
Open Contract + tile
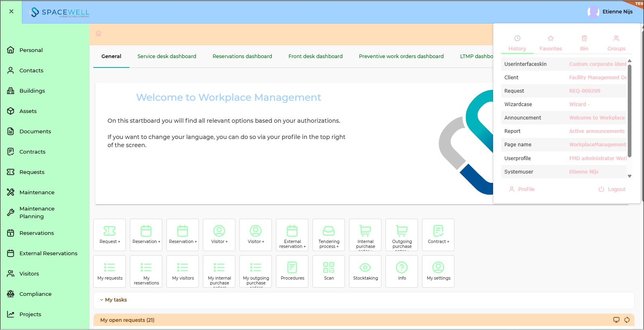pyautogui.click(x=438, y=235)
